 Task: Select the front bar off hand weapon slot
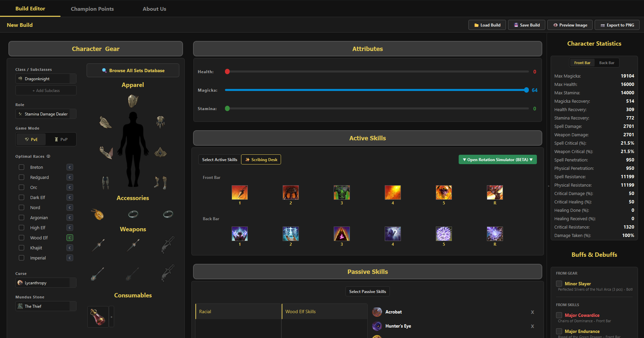(x=133, y=245)
